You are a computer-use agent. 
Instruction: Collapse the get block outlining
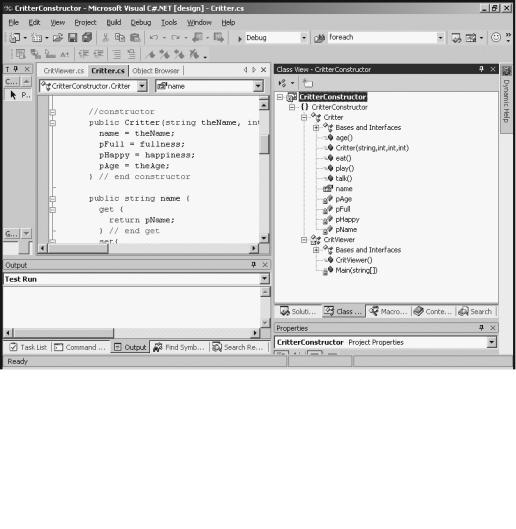click(53, 210)
